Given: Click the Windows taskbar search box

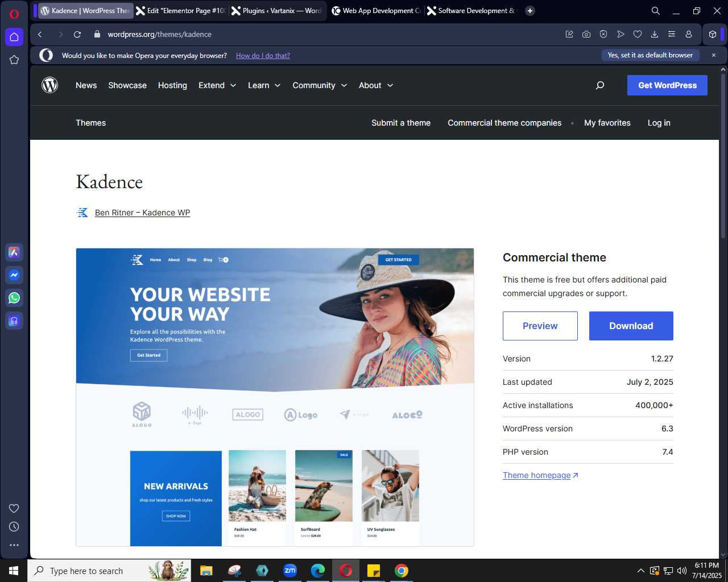Looking at the screenshot, I should coord(109,571).
